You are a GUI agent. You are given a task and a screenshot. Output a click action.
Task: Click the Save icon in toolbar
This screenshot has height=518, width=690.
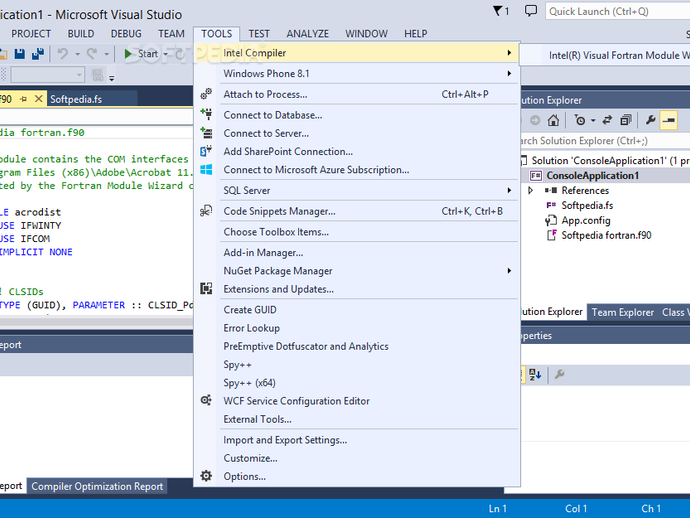[20, 54]
